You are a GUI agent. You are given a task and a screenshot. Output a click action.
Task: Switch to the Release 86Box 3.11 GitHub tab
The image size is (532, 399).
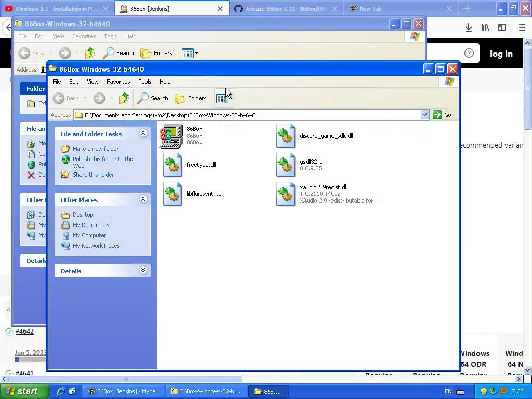coord(285,9)
